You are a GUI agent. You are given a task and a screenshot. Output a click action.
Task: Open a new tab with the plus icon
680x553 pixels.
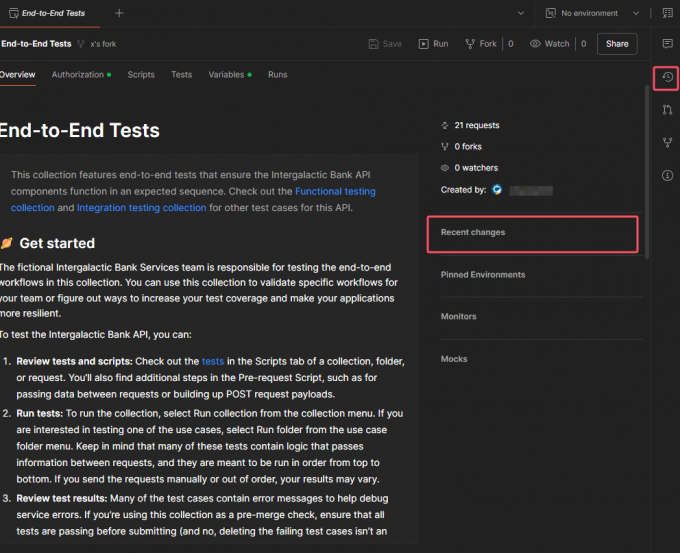click(x=119, y=13)
